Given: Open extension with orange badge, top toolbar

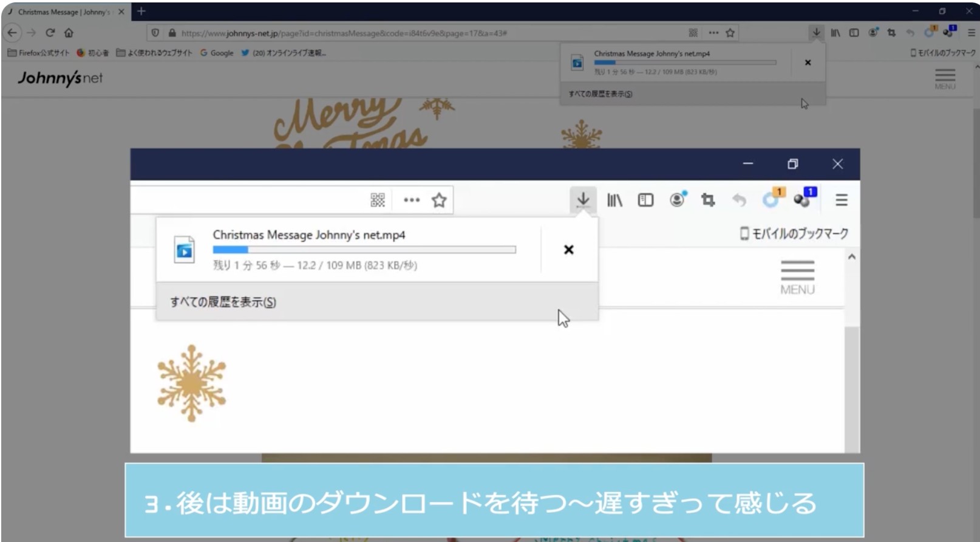Looking at the screenshot, I should (x=930, y=32).
